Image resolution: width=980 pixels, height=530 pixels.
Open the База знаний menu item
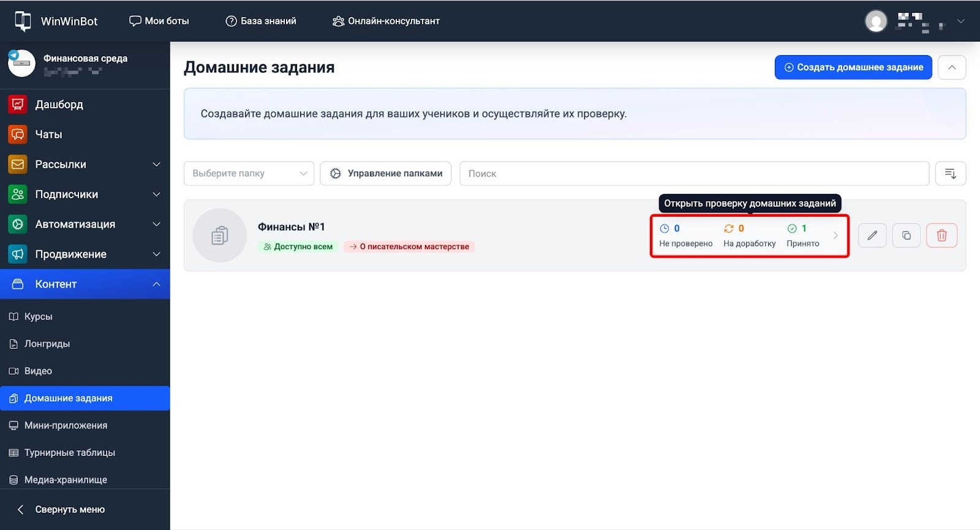pyautogui.click(x=261, y=21)
